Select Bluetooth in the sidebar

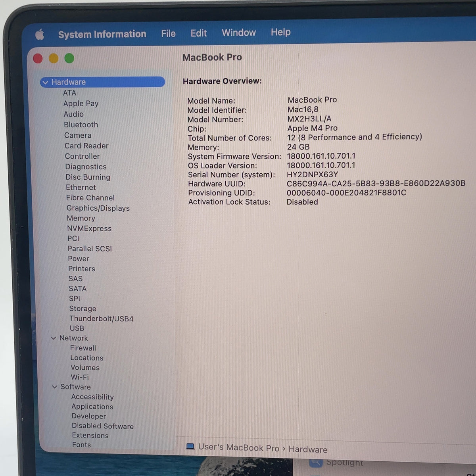click(x=81, y=125)
